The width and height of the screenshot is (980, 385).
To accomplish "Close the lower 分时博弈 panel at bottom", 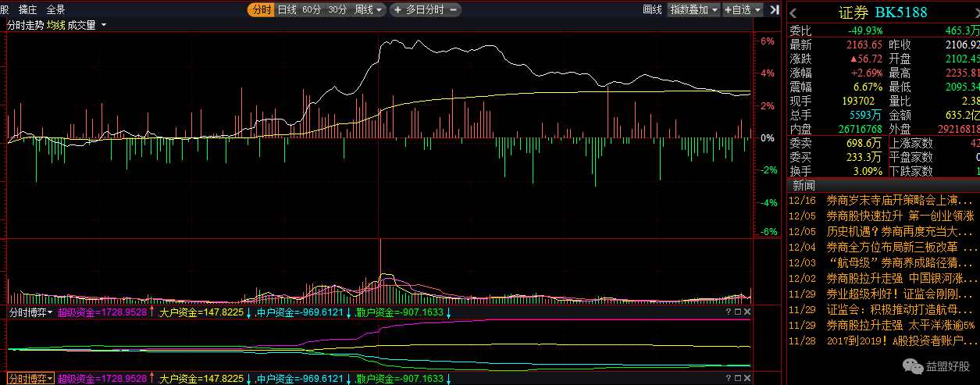I will pyautogui.click(x=747, y=379).
